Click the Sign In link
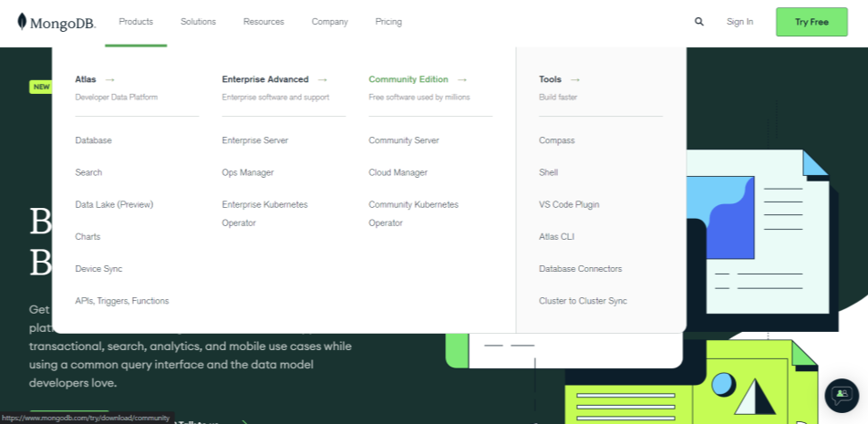Image resolution: width=868 pixels, height=424 pixels. click(x=739, y=22)
